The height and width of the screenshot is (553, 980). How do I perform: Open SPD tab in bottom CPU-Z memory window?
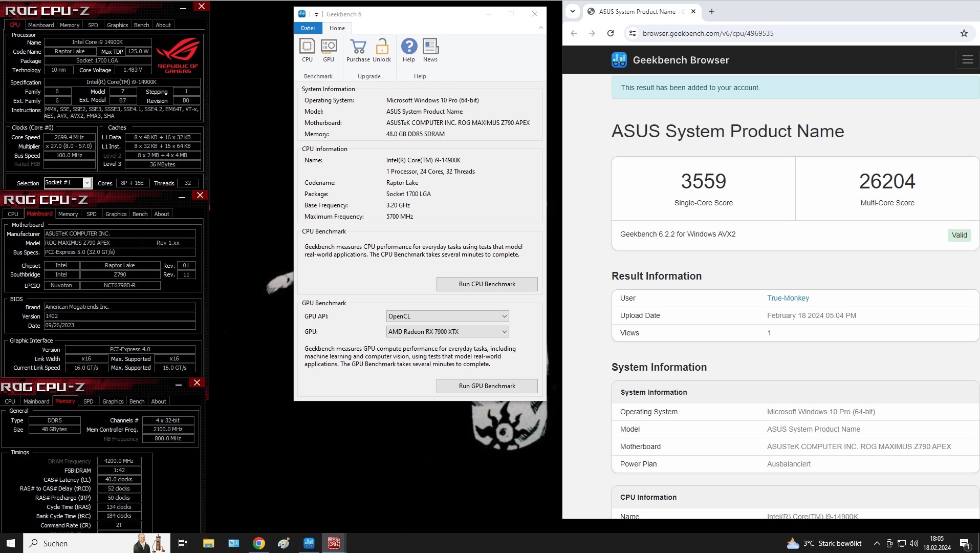88,401
